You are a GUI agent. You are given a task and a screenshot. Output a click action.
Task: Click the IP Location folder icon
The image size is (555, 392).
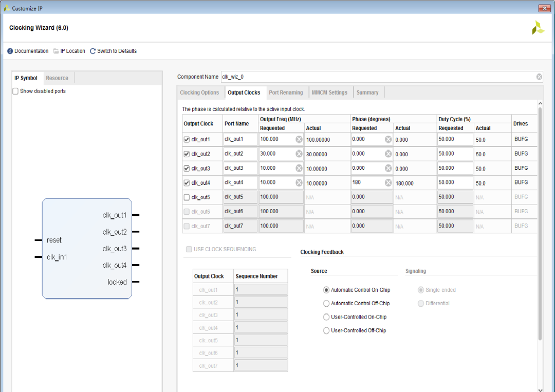[x=56, y=51]
